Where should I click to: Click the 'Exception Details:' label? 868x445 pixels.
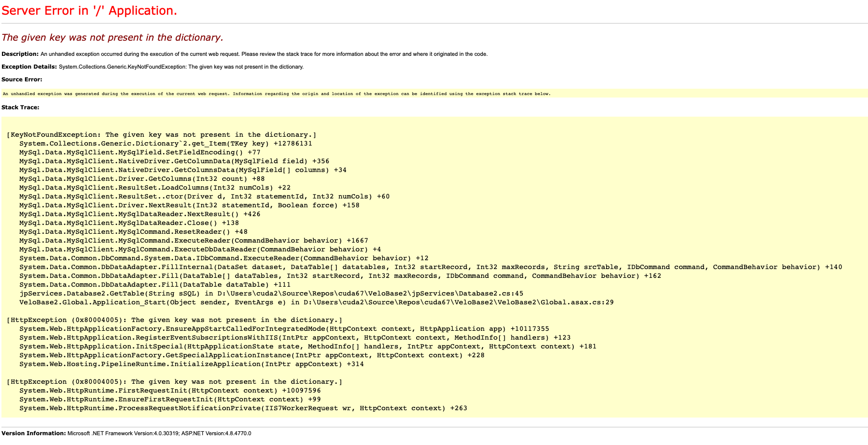pos(29,67)
